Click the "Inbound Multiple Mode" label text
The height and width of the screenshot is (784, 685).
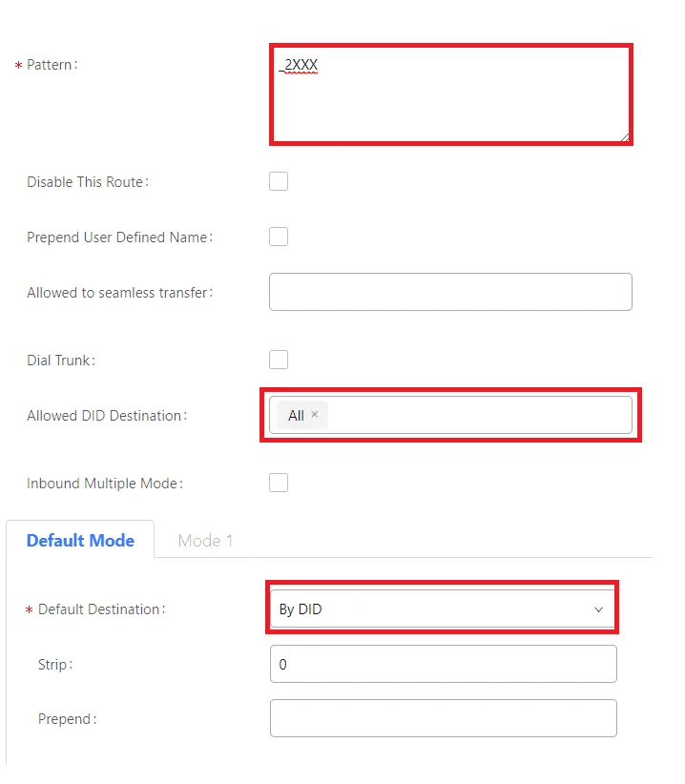[103, 484]
